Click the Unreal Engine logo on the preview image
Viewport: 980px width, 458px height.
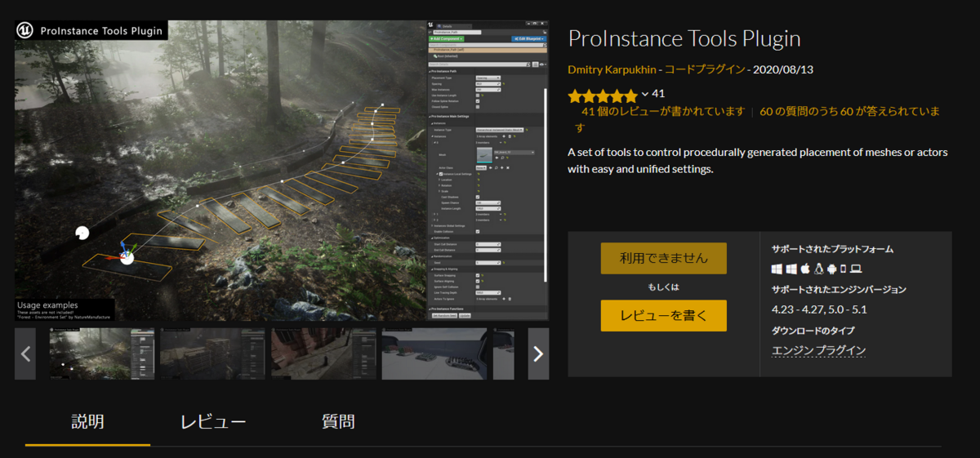[25, 31]
